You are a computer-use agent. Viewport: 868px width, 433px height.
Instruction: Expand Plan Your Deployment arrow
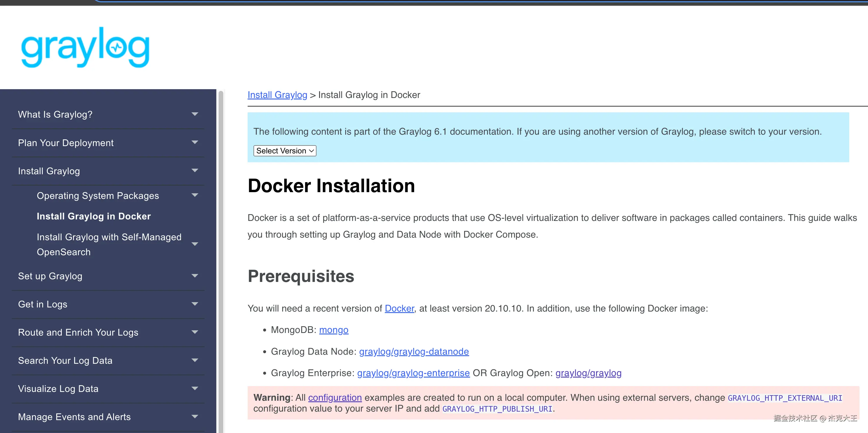pos(194,142)
